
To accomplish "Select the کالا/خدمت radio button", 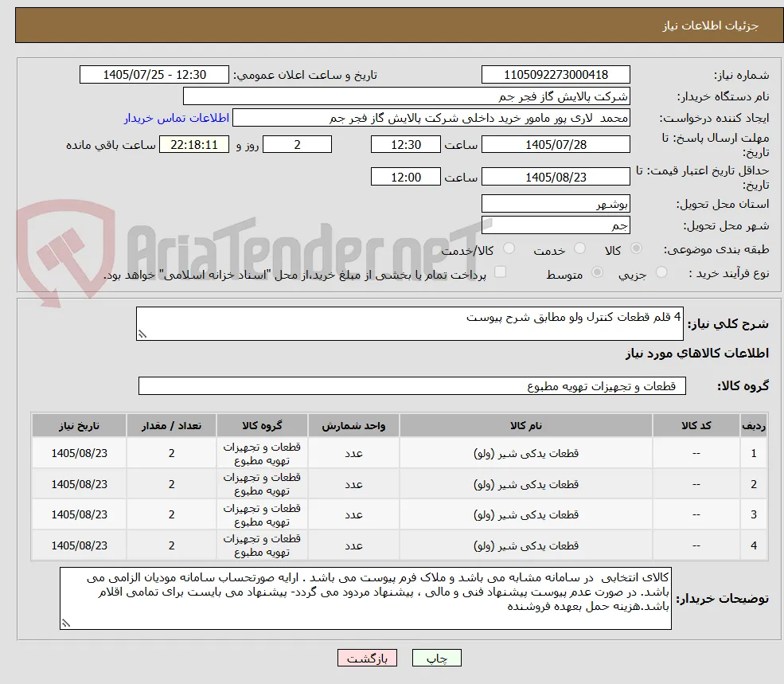I will tap(509, 248).
